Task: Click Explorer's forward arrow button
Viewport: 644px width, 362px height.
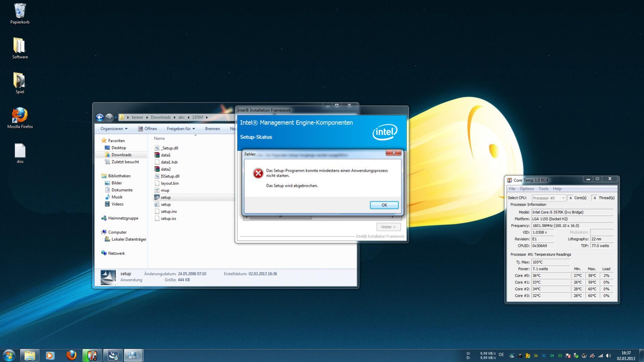Action: (x=109, y=117)
